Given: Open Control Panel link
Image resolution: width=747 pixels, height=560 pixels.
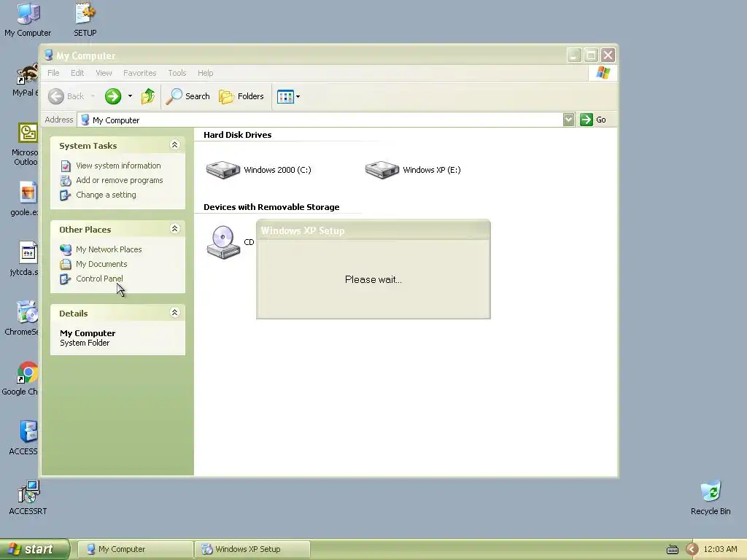Looking at the screenshot, I should point(99,279).
